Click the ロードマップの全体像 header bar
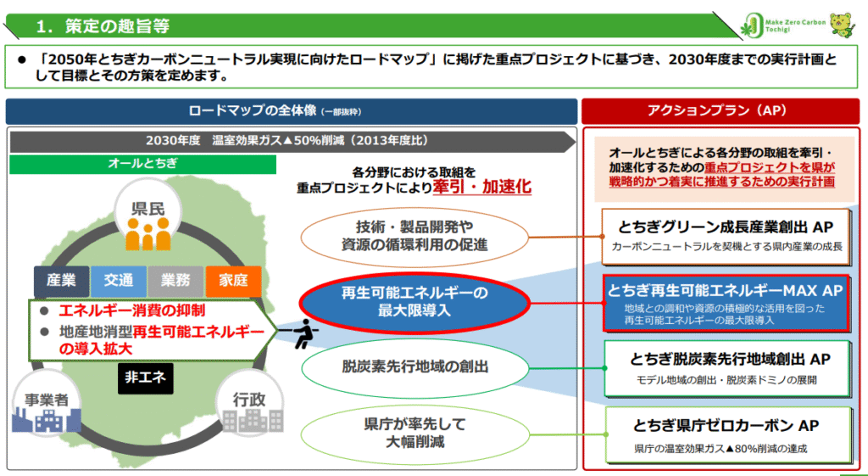This screenshot has width=868, height=476. (291, 111)
